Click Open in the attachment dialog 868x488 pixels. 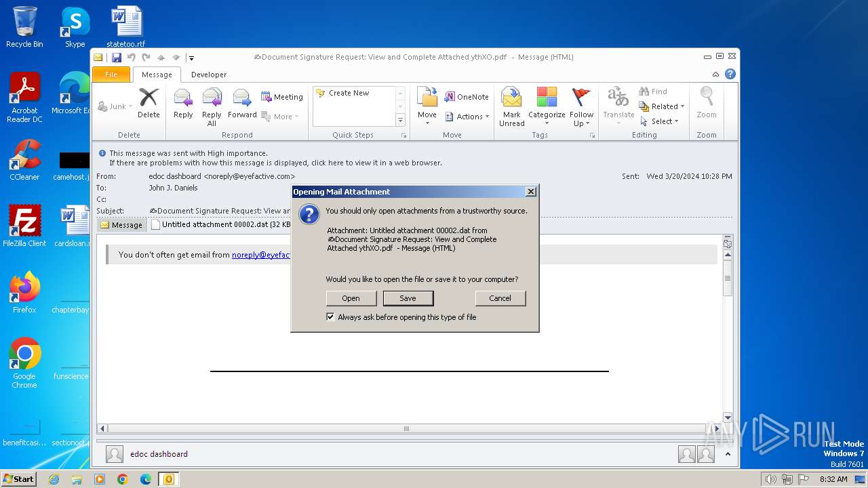tap(351, 298)
